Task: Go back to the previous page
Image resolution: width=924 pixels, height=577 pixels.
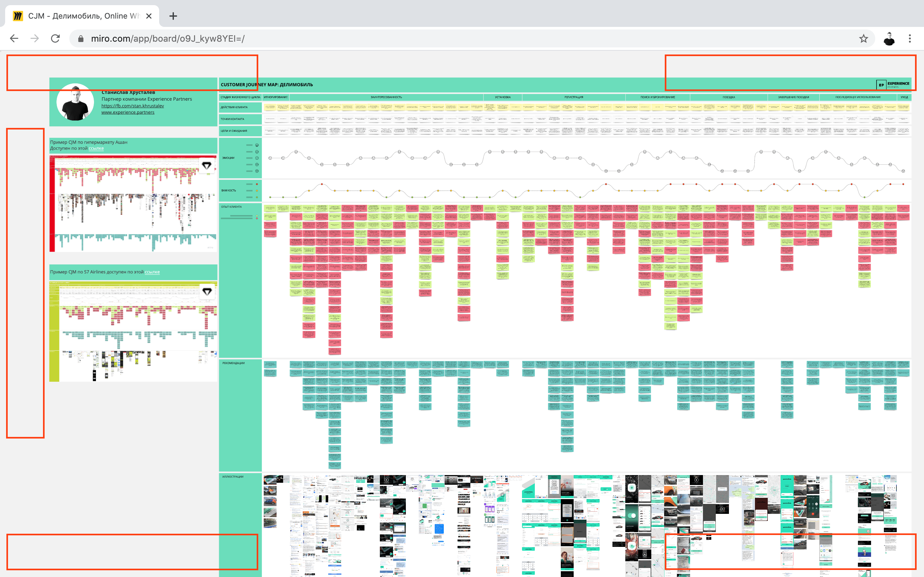Action: [x=14, y=38]
